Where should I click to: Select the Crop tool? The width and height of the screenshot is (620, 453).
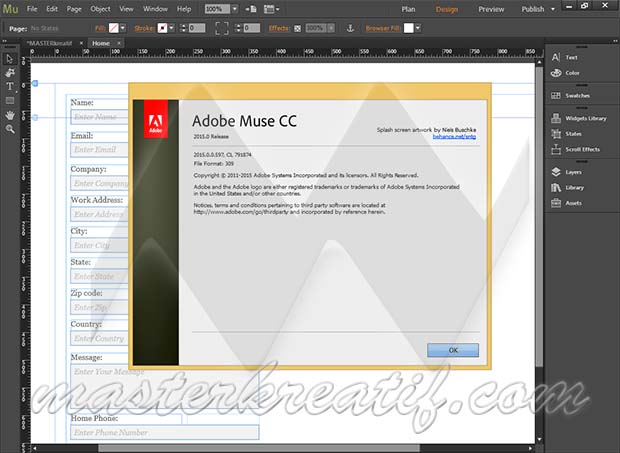(x=9, y=72)
